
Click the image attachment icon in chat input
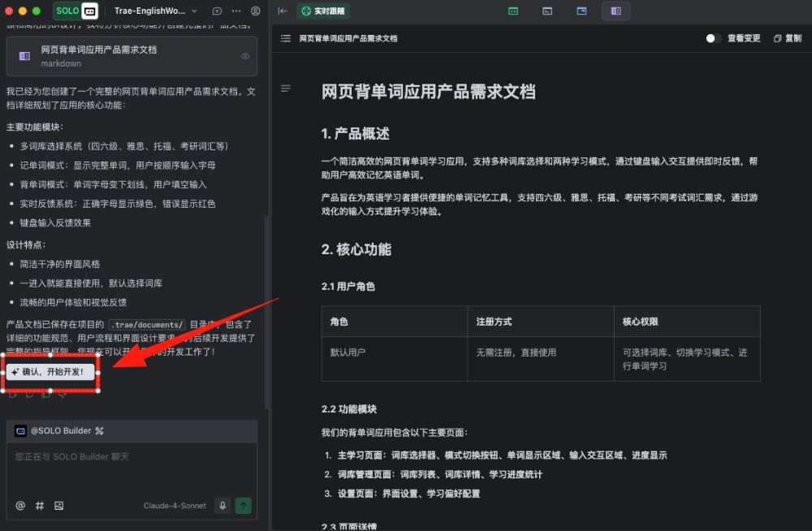tap(58, 505)
